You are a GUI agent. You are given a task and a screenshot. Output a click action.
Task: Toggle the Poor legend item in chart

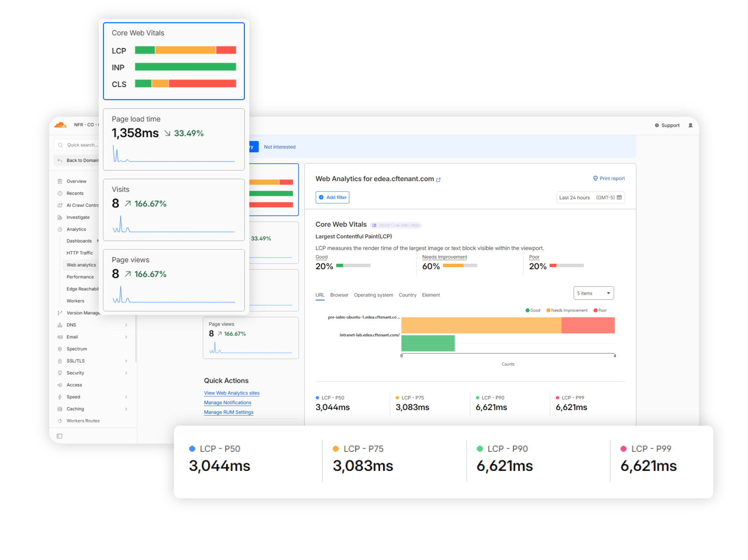pyautogui.click(x=600, y=310)
